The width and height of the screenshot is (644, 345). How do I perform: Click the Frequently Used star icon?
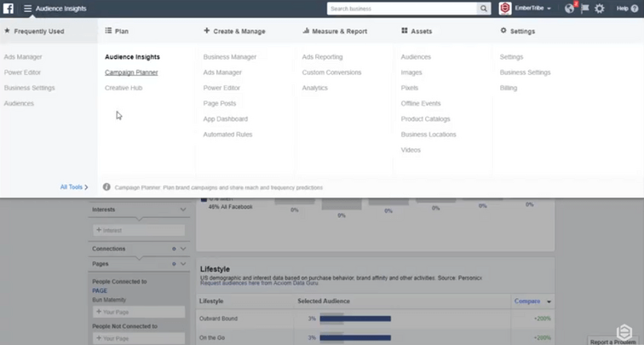click(7, 31)
